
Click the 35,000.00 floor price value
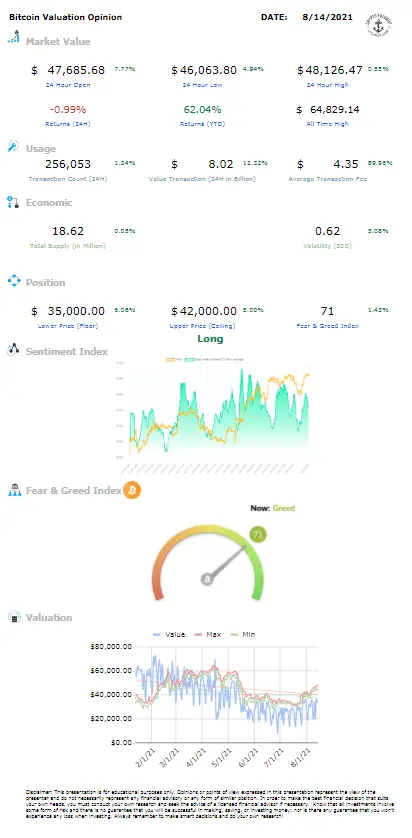(76, 311)
